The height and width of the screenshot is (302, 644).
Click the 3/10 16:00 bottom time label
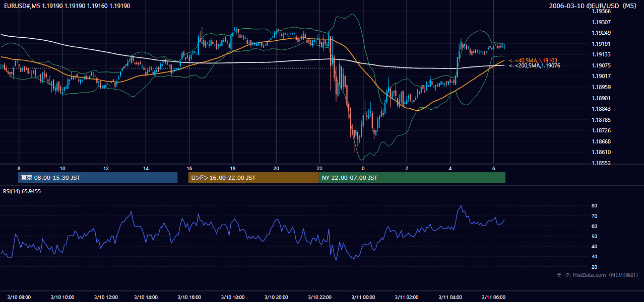pos(189,297)
